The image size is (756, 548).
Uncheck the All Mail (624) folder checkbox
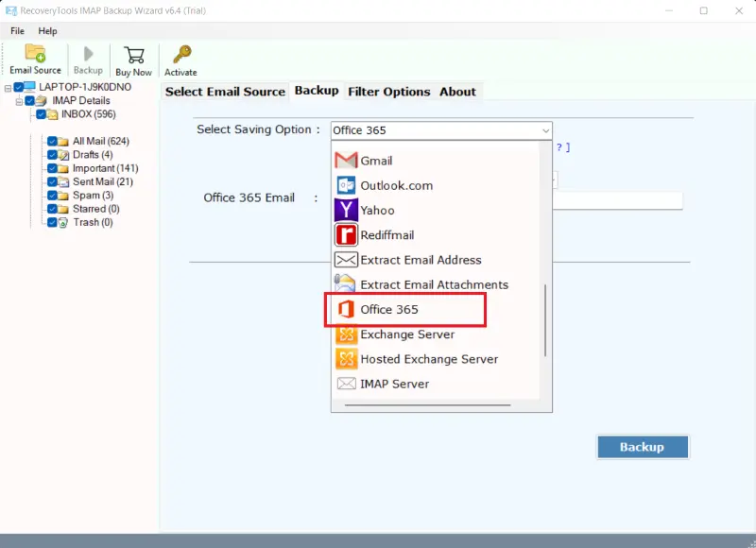53,142
